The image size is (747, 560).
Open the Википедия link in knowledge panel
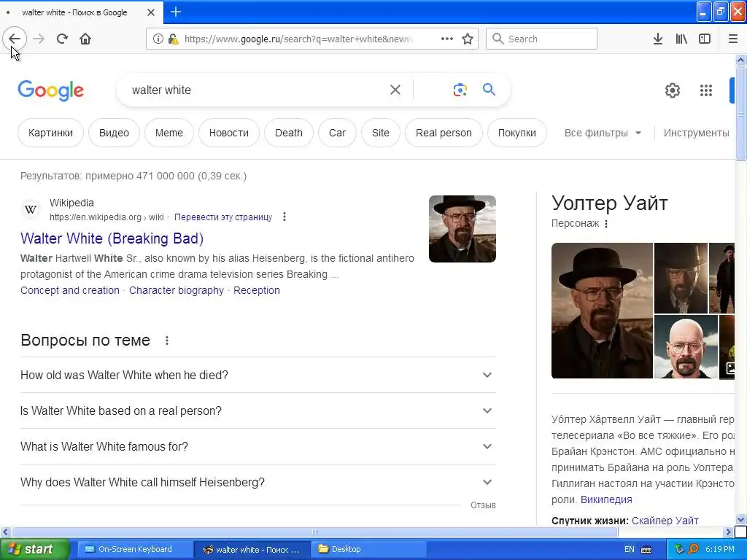tap(606, 499)
